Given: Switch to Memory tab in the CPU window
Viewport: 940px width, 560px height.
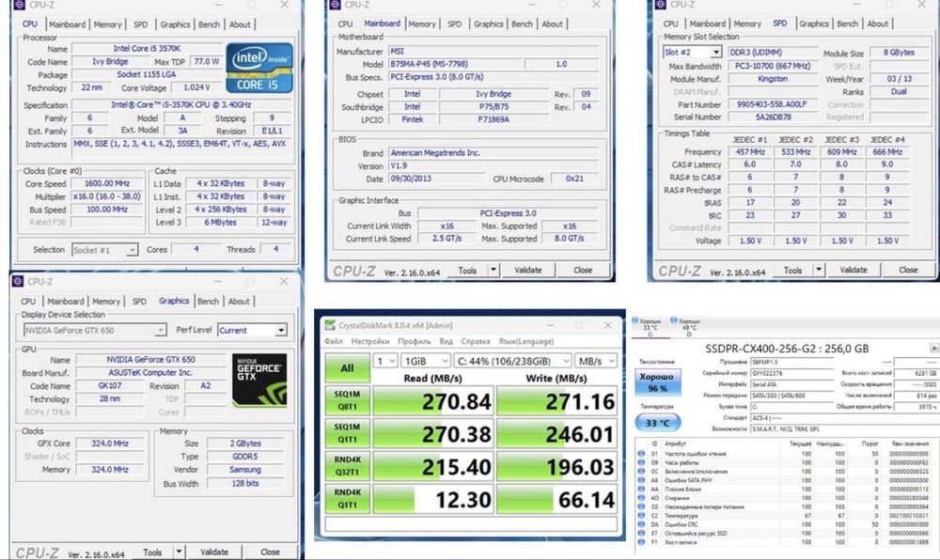Looking at the screenshot, I should click(107, 24).
